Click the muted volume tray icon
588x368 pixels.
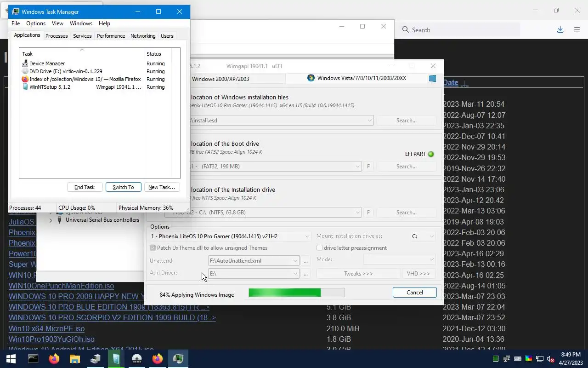(x=550, y=359)
